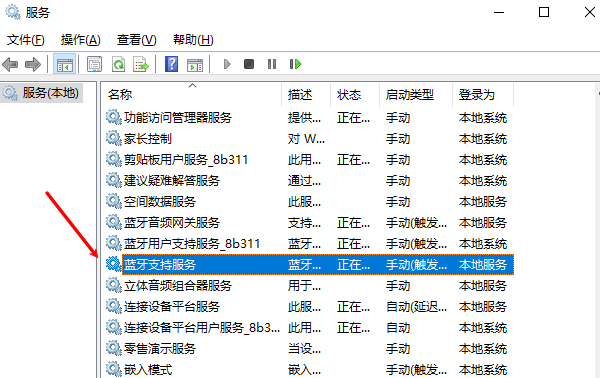Click the gear icon of 空间数据服务
Screen dimensions: 600x378
[114, 201]
